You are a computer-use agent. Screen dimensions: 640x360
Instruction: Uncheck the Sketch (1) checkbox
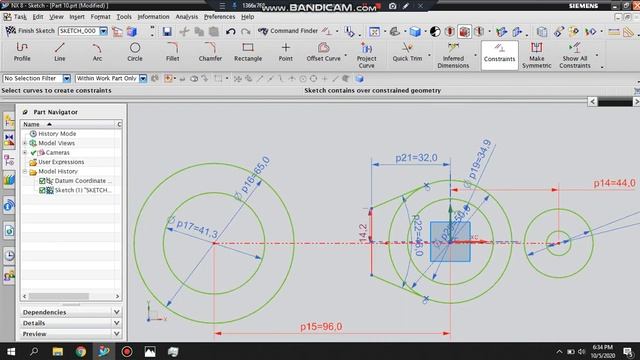[42, 190]
